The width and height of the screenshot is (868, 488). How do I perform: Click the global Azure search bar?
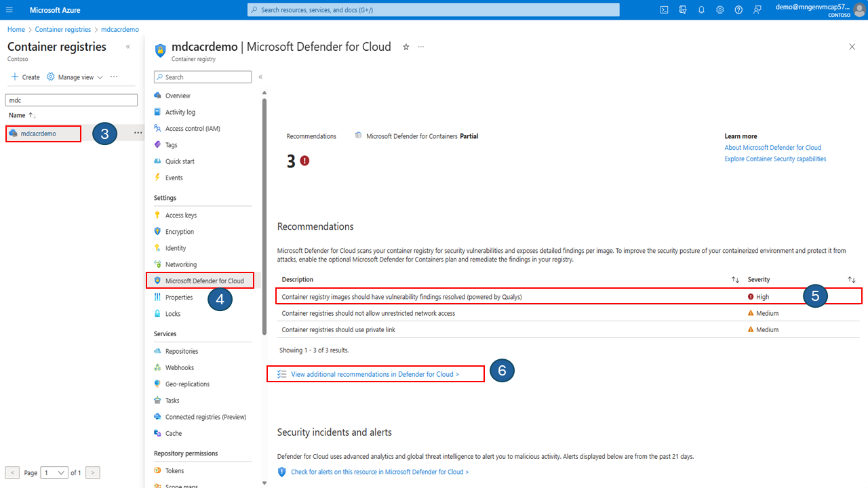[x=433, y=9]
